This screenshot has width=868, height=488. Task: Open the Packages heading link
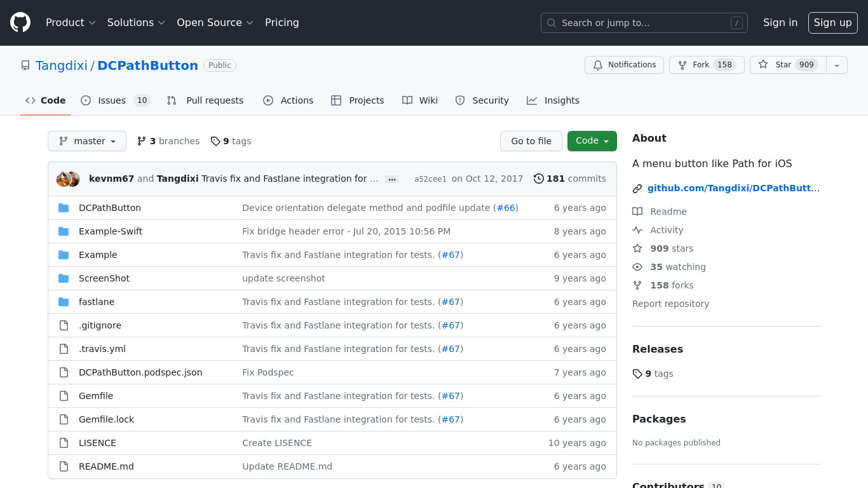(659, 419)
